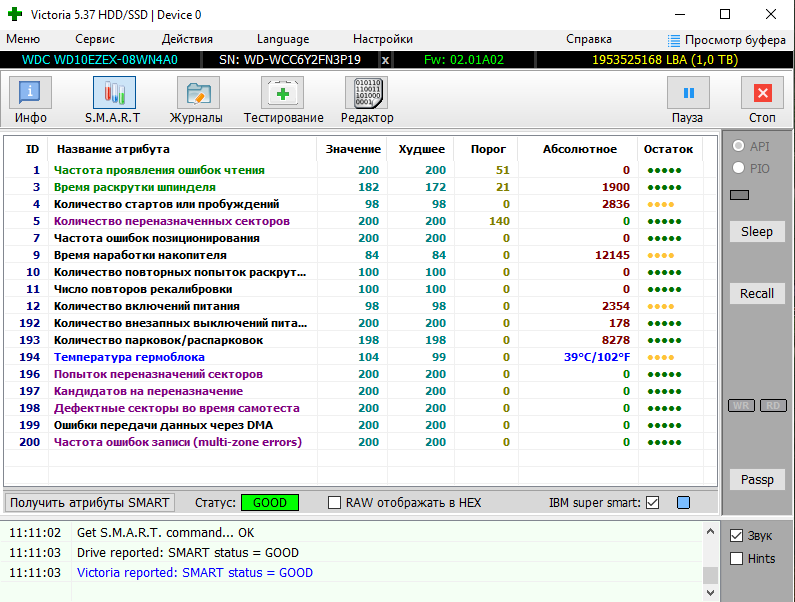Select the Температура гермоблока attribute row
Viewport: 795px width, 602px height.
[x=129, y=357]
